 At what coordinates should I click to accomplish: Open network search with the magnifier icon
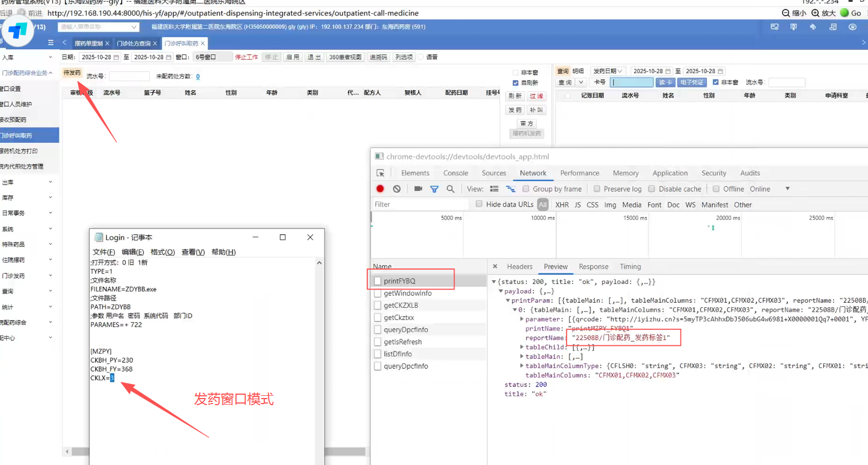450,189
